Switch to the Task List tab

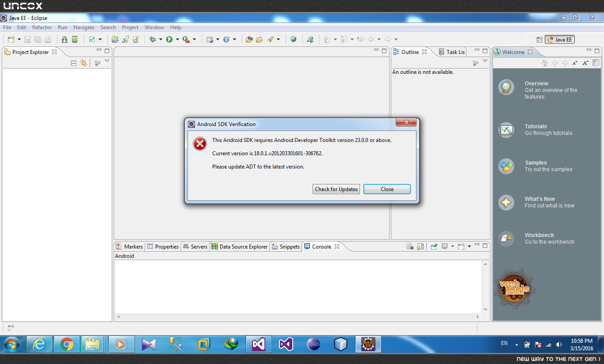(451, 52)
